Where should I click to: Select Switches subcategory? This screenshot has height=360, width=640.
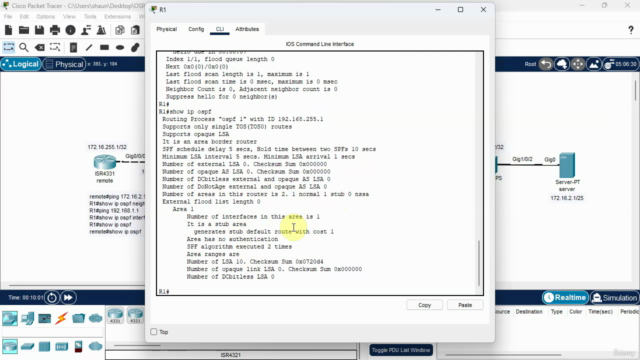click(x=27, y=347)
